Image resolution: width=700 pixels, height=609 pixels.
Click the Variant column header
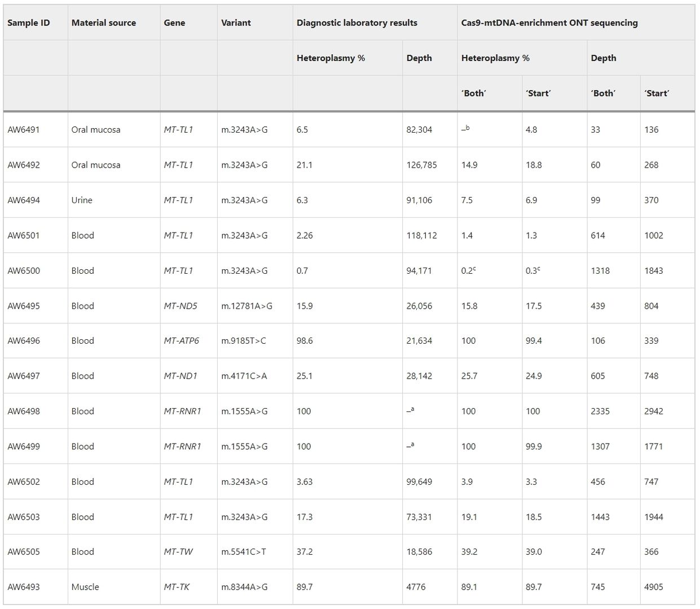click(x=236, y=23)
